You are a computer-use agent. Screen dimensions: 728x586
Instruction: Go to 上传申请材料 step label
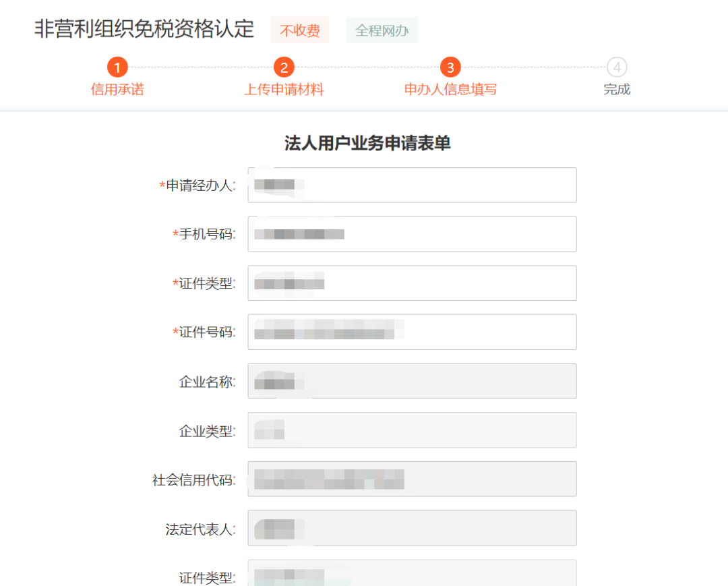[x=284, y=89]
